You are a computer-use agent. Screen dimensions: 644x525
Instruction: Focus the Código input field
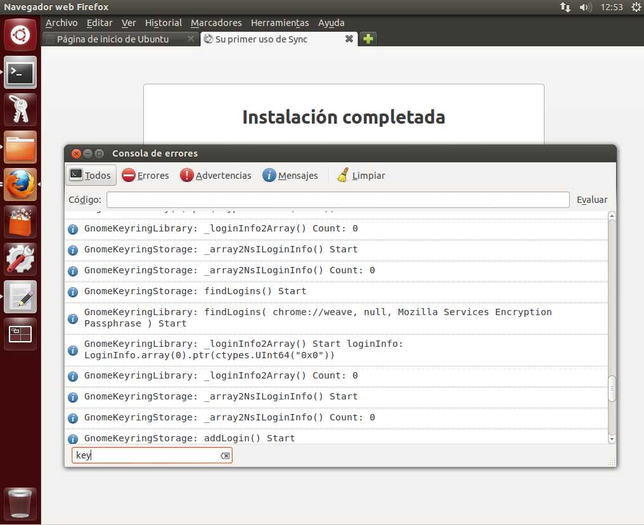coord(338,200)
